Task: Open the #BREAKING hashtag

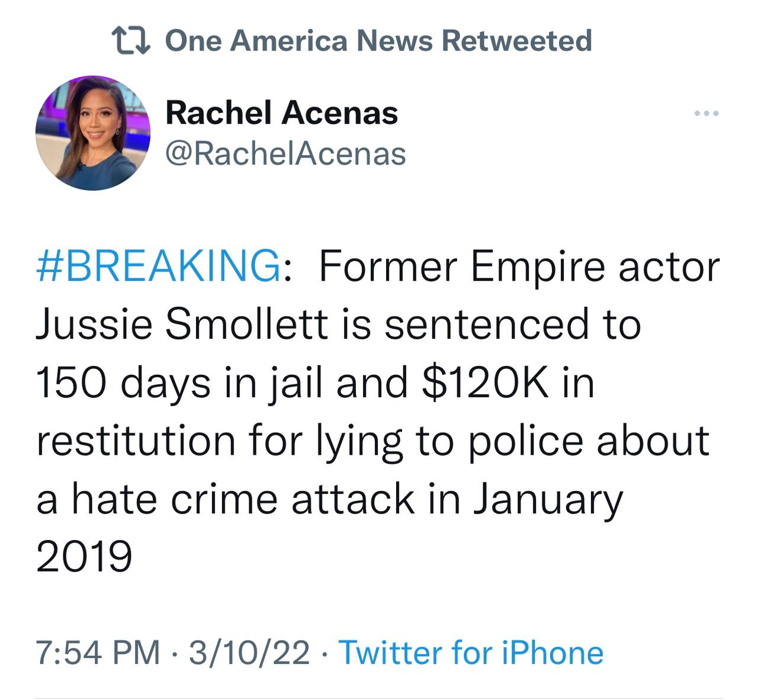Action: (159, 266)
